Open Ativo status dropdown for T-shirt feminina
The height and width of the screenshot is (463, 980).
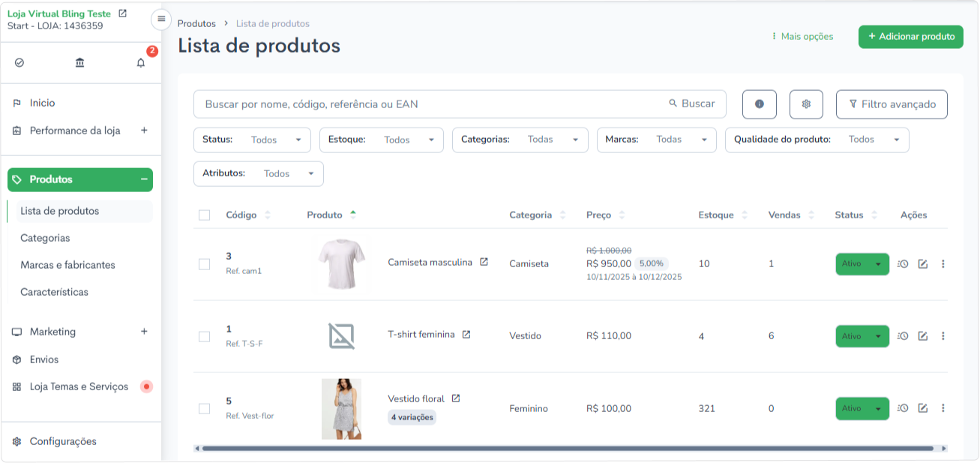tap(862, 336)
